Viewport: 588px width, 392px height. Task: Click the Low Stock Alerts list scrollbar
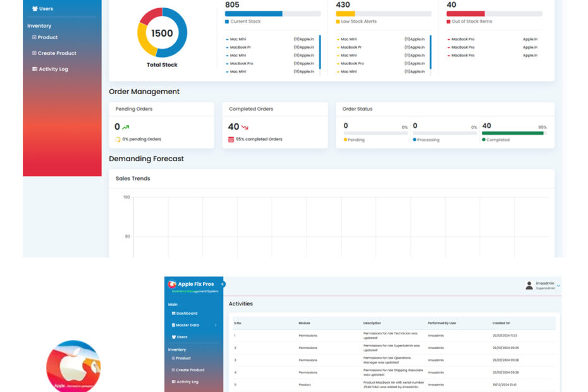pos(431,52)
